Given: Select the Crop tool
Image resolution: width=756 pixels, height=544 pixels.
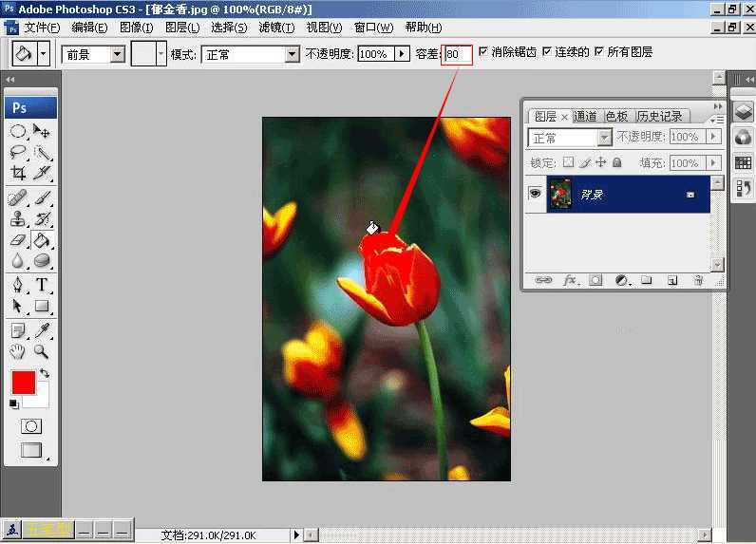Looking at the screenshot, I should click(18, 173).
